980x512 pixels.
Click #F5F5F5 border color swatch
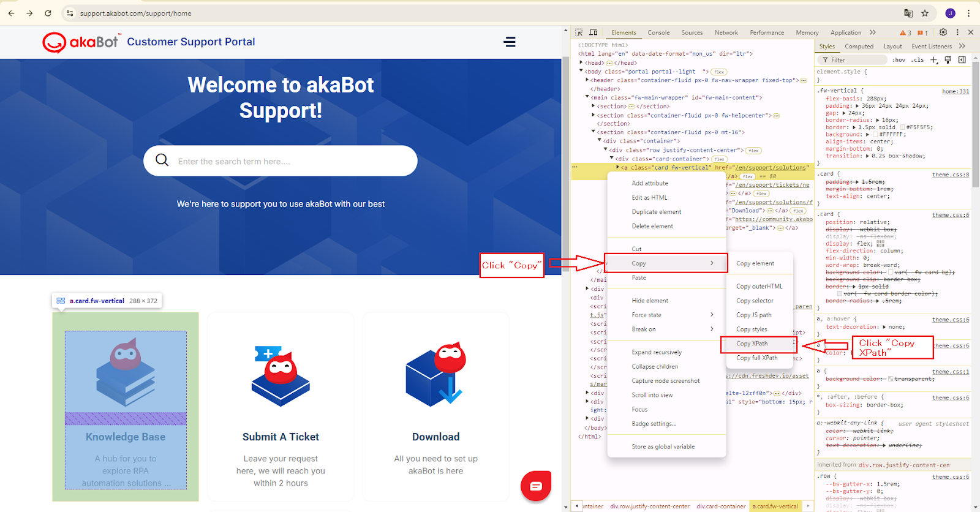tap(902, 127)
